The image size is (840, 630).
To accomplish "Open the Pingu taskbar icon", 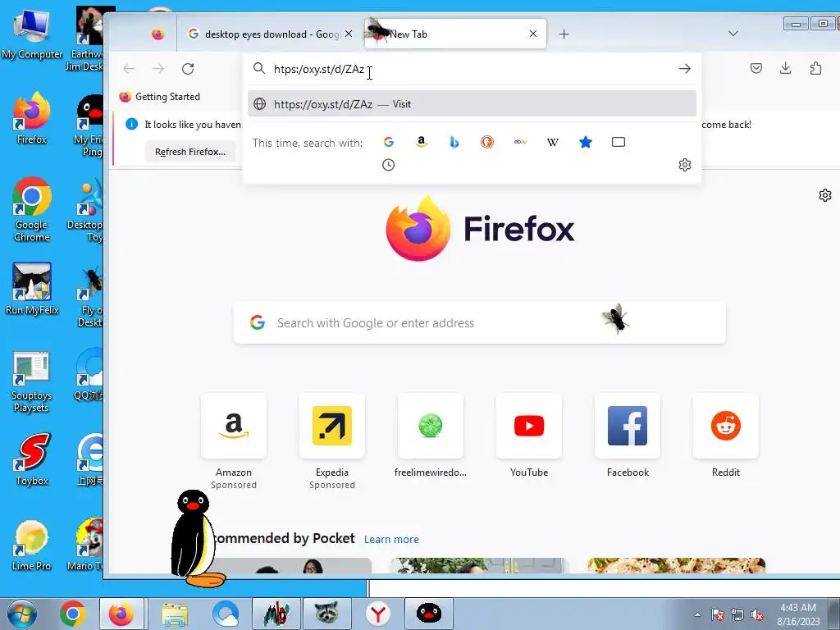I will (x=429, y=614).
